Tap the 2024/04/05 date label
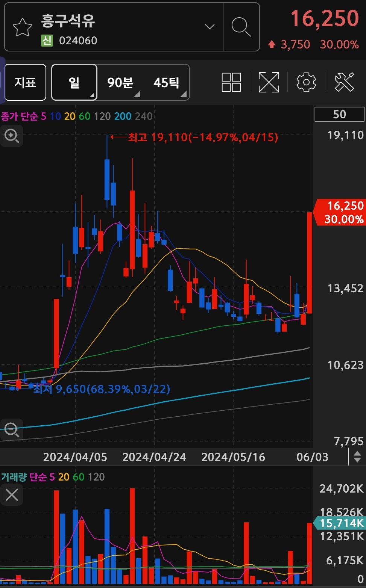 click(75, 457)
